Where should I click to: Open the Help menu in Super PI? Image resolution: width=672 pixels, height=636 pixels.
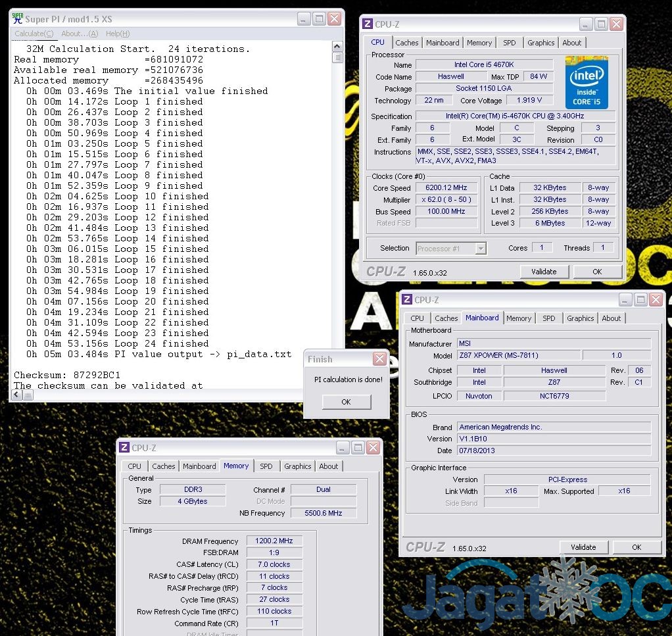click(x=118, y=34)
